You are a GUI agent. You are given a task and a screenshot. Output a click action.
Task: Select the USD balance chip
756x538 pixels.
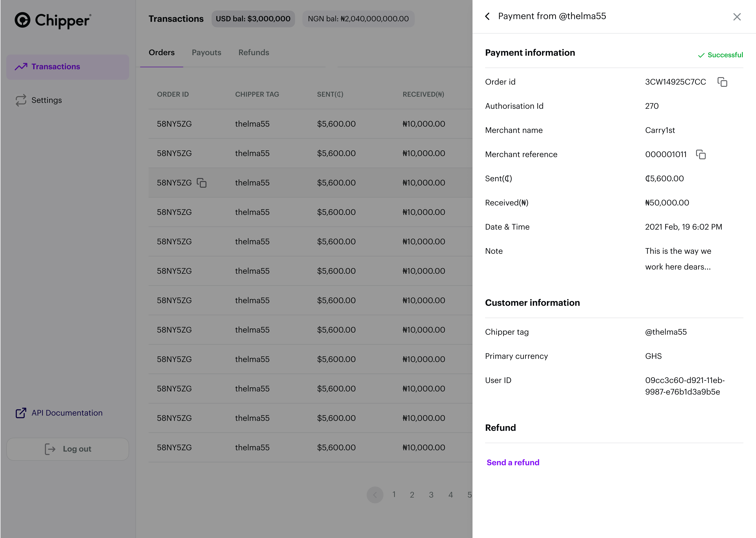point(253,19)
